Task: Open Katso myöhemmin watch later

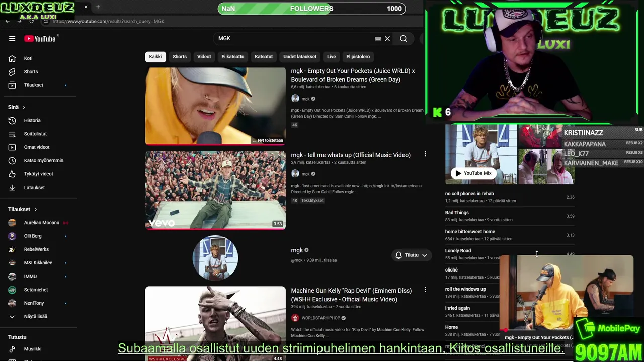Action: point(44,160)
